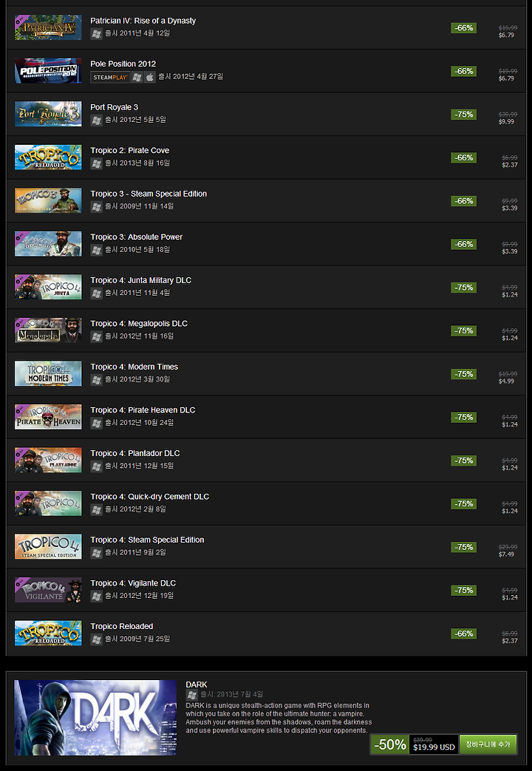Screen dimensions: 532x771
Task: Click the $7.49 price for Tropico 4 Steam Special Edition
Action: coord(506,554)
